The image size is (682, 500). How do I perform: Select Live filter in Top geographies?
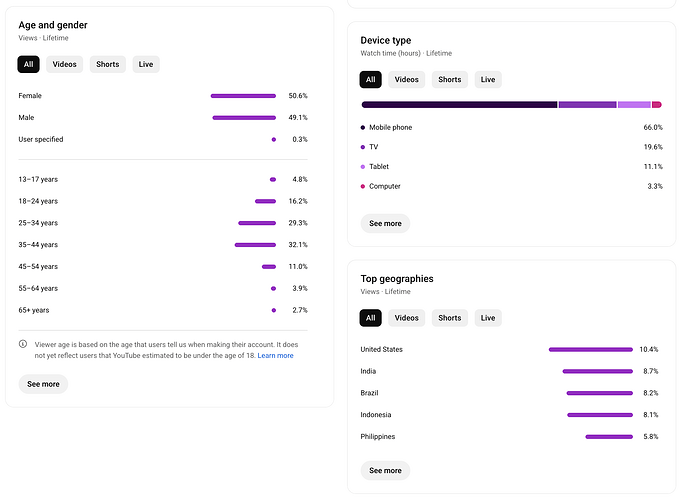(x=488, y=318)
